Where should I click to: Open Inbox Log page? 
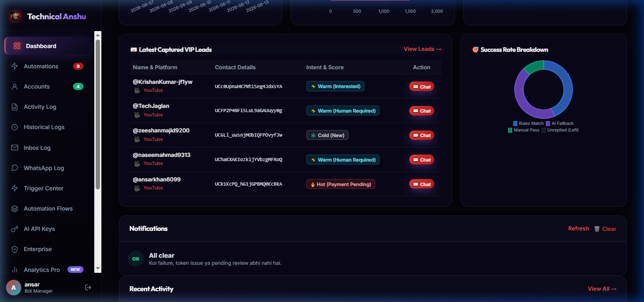(47, 148)
